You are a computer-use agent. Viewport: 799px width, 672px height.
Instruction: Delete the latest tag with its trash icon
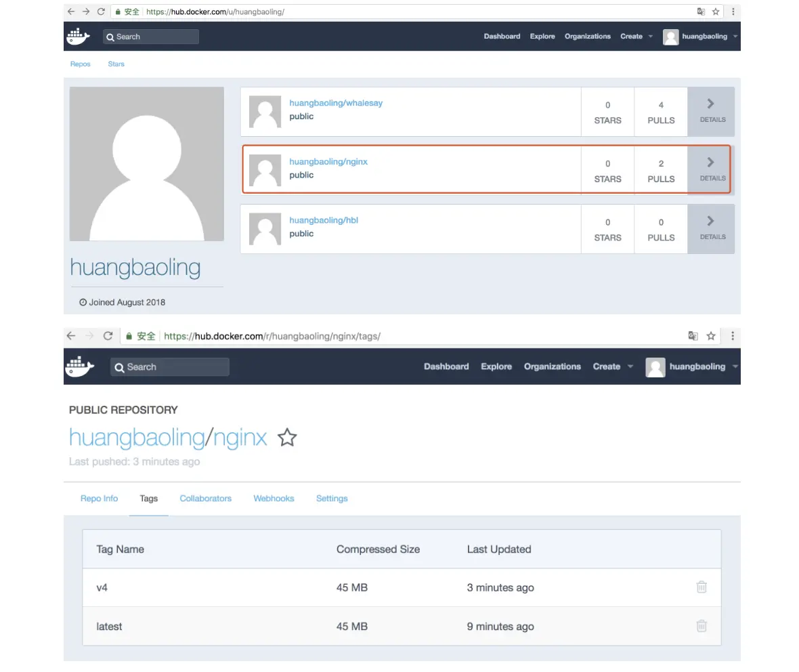click(701, 626)
